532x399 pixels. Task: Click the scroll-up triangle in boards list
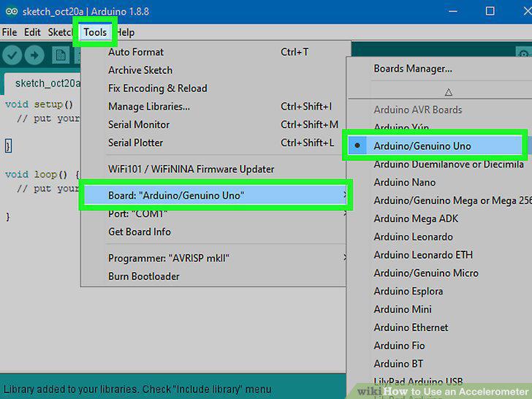tap(449, 92)
